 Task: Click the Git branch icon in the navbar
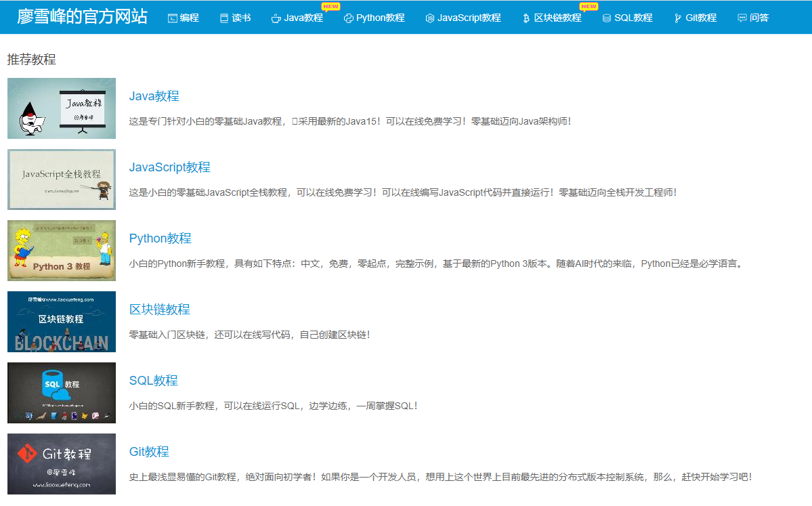pos(676,18)
